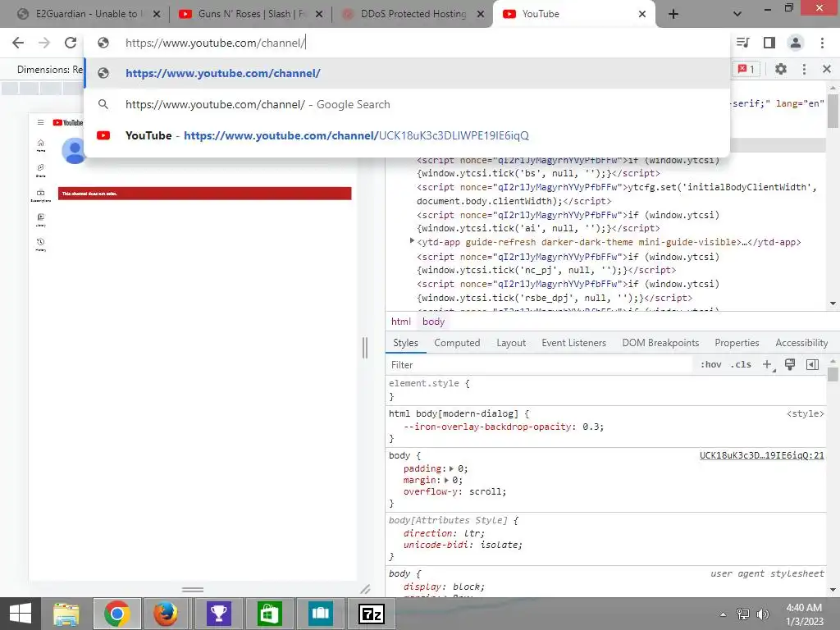Screen dimensions: 840x630
Task: Close the active YouTube tab
Action: coord(642,14)
